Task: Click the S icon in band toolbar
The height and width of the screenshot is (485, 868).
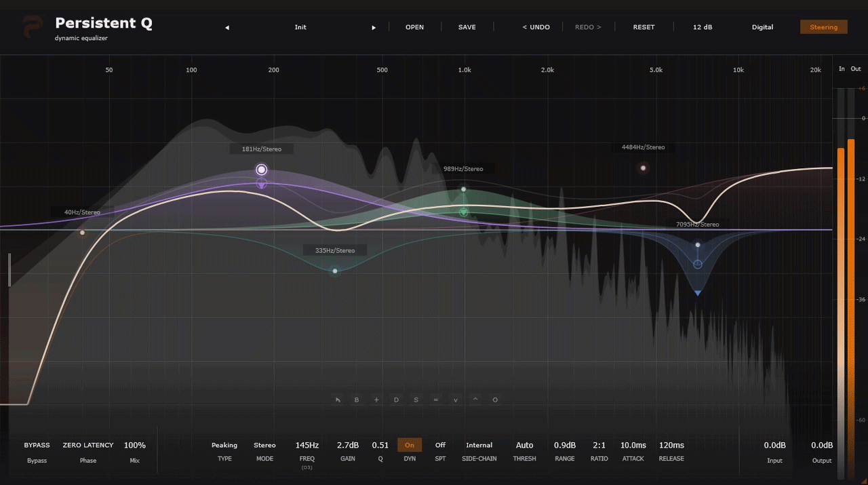Action: click(416, 400)
